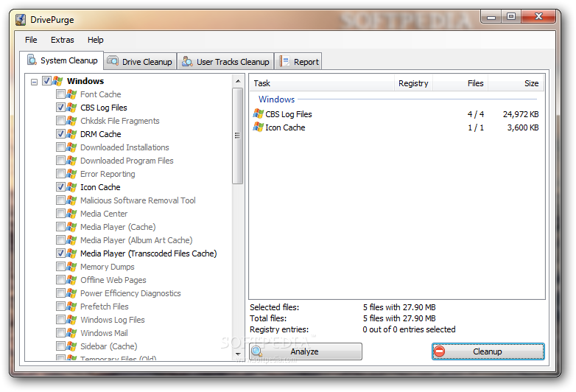
Task: Click the flag icon next to CBS Log Files in tree
Action: point(71,108)
